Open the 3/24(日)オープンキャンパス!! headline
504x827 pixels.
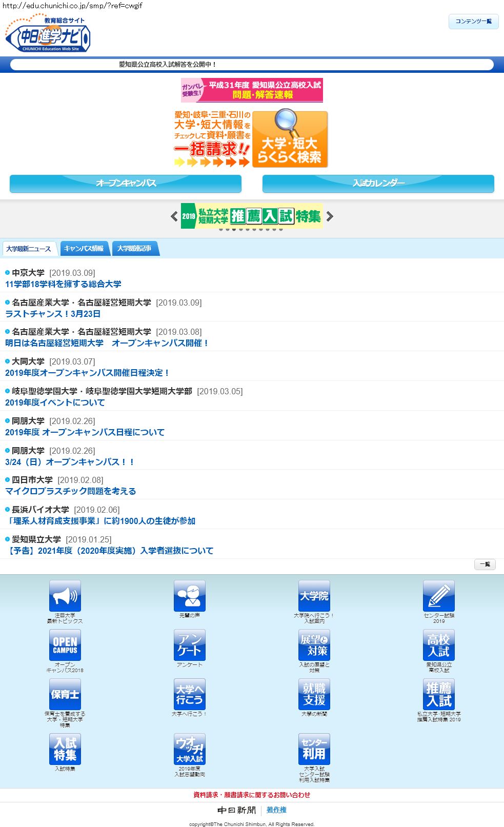pos(70,462)
